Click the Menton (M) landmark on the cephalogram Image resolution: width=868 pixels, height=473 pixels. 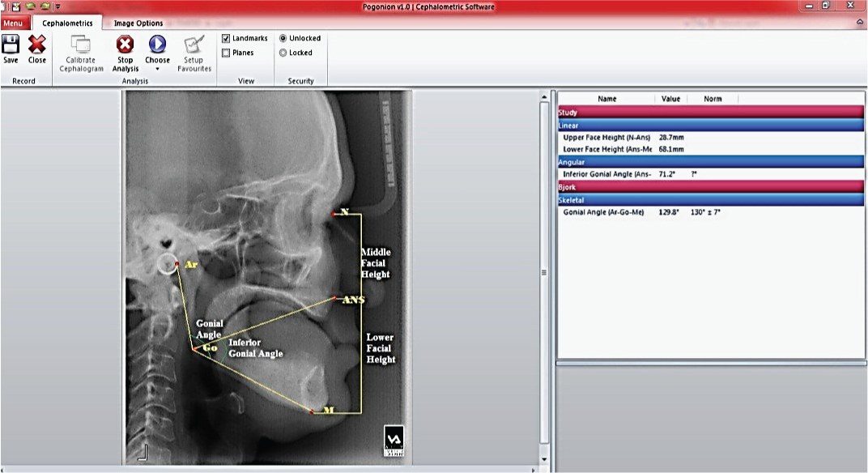313,412
